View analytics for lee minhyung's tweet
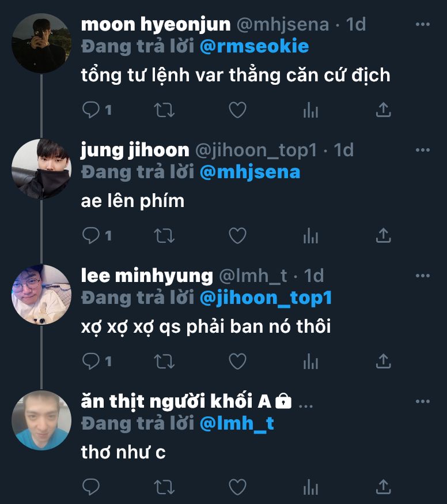The height and width of the screenshot is (504, 447). 310,361
